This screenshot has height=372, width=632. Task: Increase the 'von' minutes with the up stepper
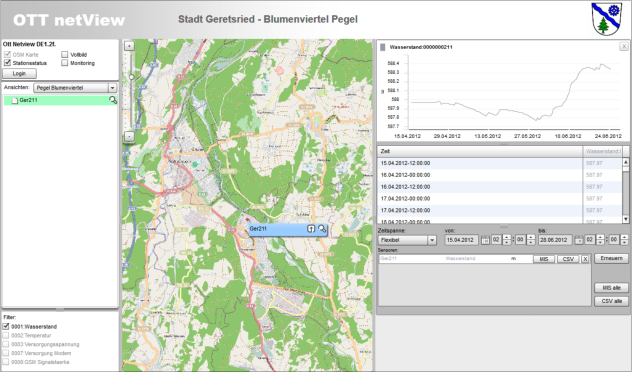point(531,237)
